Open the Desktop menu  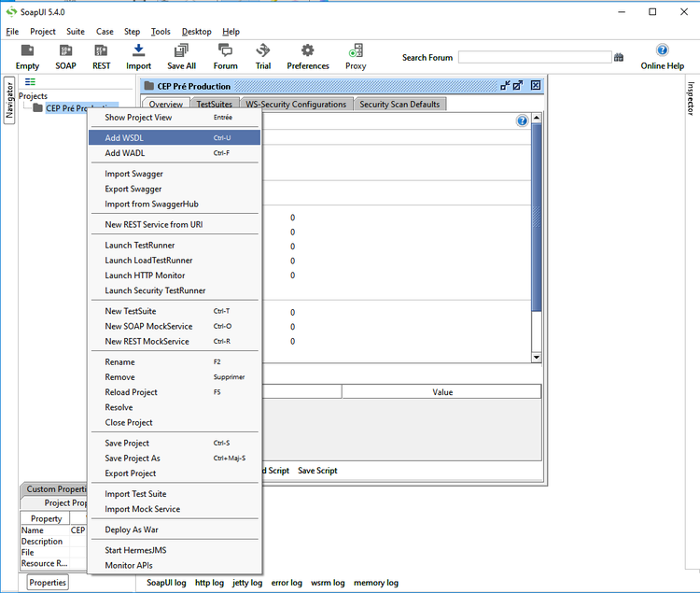(x=196, y=32)
